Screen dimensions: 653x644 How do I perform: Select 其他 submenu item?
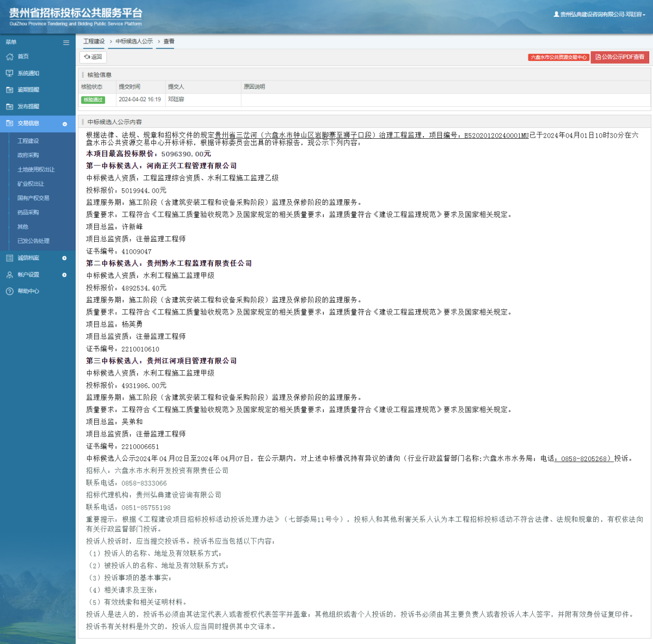click(x=23, y=226)
